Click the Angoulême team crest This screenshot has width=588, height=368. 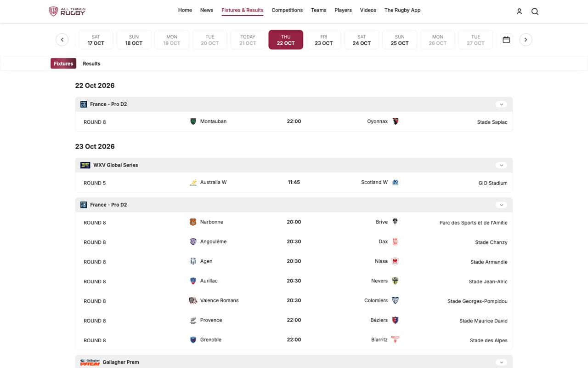coord(193,241)
